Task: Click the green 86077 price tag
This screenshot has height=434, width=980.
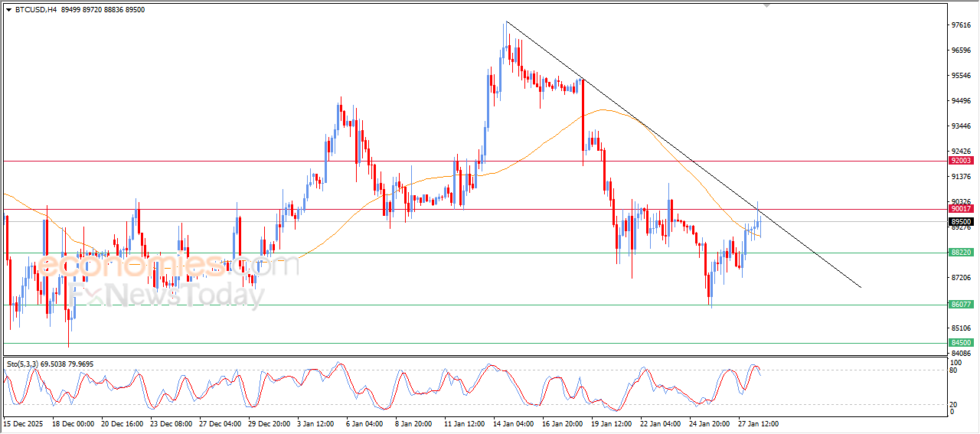Action: (961, 304)
